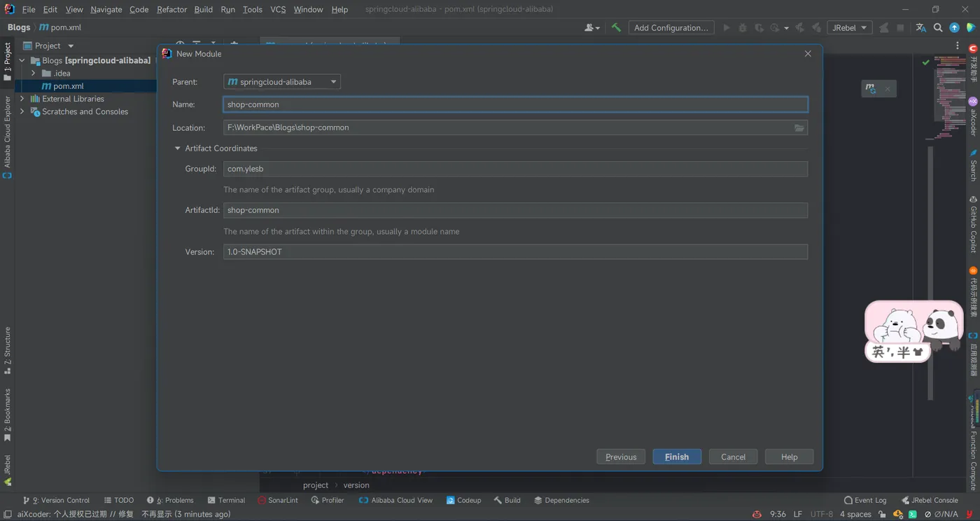Expand Scratches and Consoles node
Screen dimensions: 980x521
[x=22, y=111]
